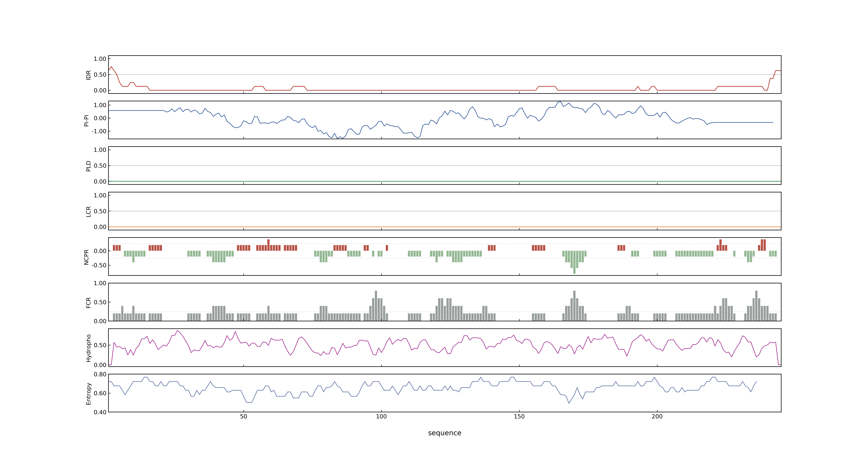Click the 0.50 tick of the PLD panel

click(x=100, y=166)
